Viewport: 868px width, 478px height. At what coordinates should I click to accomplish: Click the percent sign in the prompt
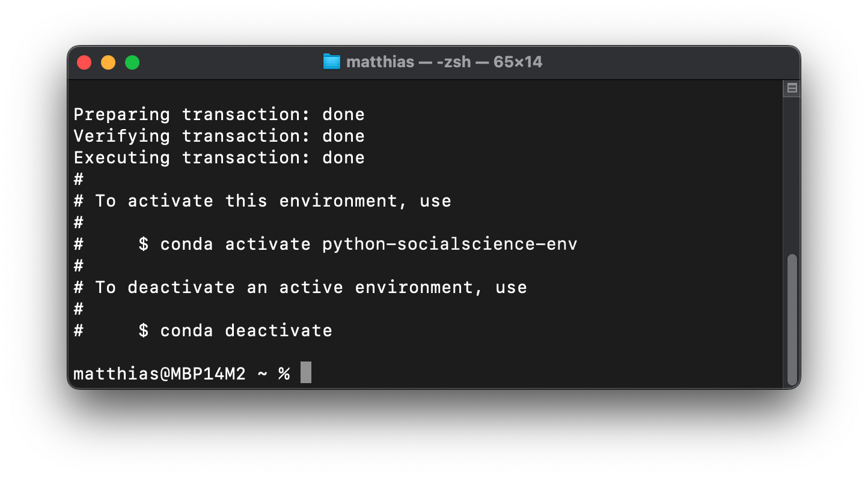(x=284, y=374)
